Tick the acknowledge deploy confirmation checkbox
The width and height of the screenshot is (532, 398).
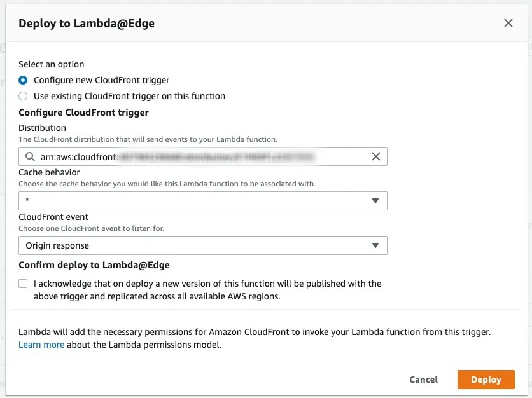pyautogui.click(x=23, y=284)
